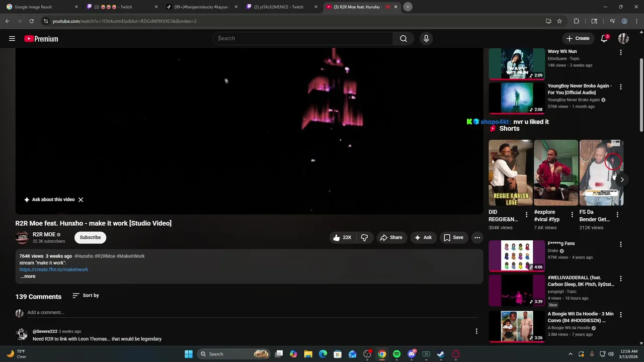Image resolution: width=644 pixels, height=362 pixels.
Task: Open a new browser tab
Action: 408,7
